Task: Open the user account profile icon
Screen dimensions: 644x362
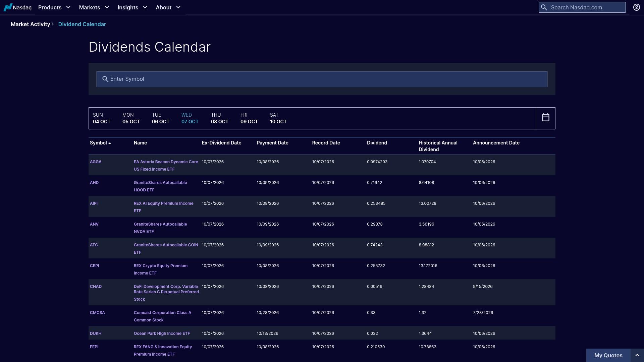Action: [x=636, y=7]
